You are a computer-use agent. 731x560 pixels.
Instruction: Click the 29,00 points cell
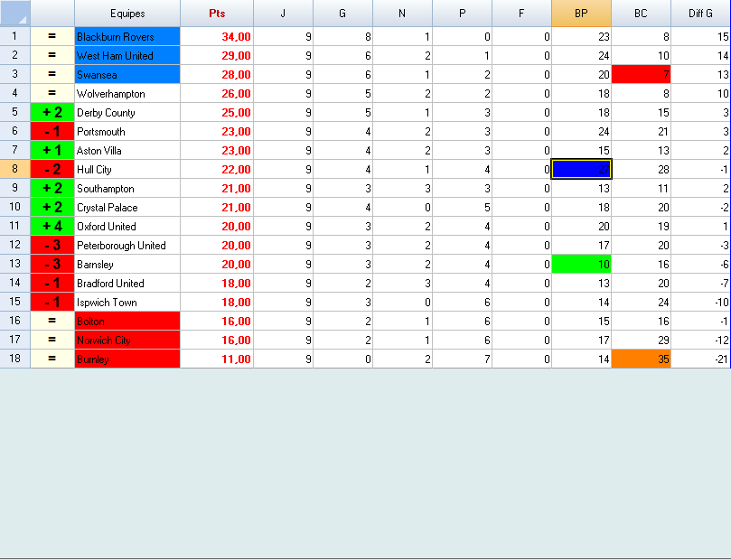coord(217,55)
